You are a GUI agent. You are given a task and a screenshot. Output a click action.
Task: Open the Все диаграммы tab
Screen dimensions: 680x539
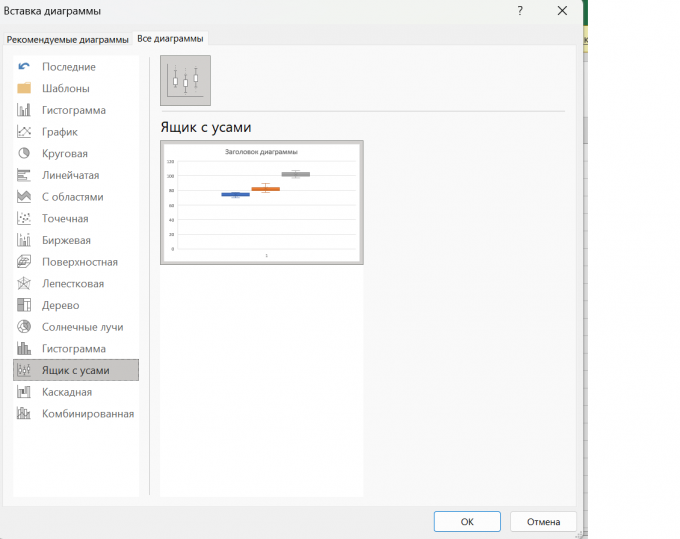tap(170, 39)
